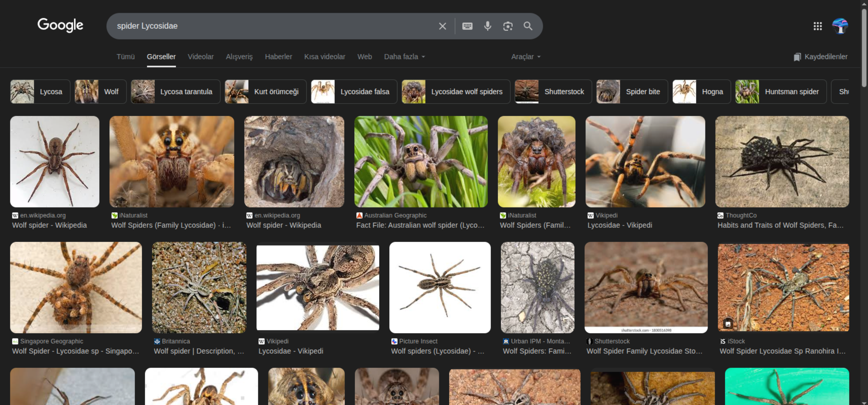Expand the Daha fazla dropdown
Screen dimensions: 868x405
pos(404,57)
